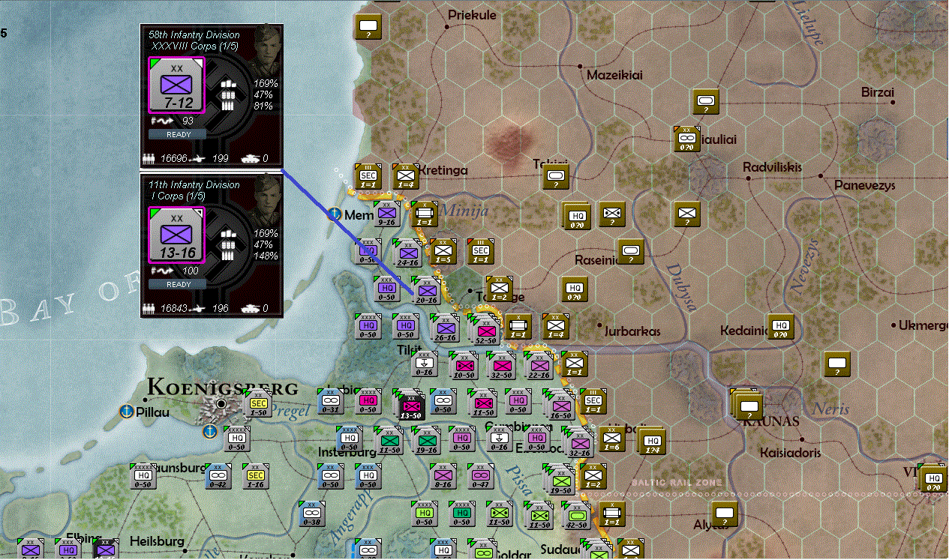The width and height of the screenshot is (949, 560).
Task: Click the 7-12 unit counter in 58th Division panel
Action: (x=177, y=84)
